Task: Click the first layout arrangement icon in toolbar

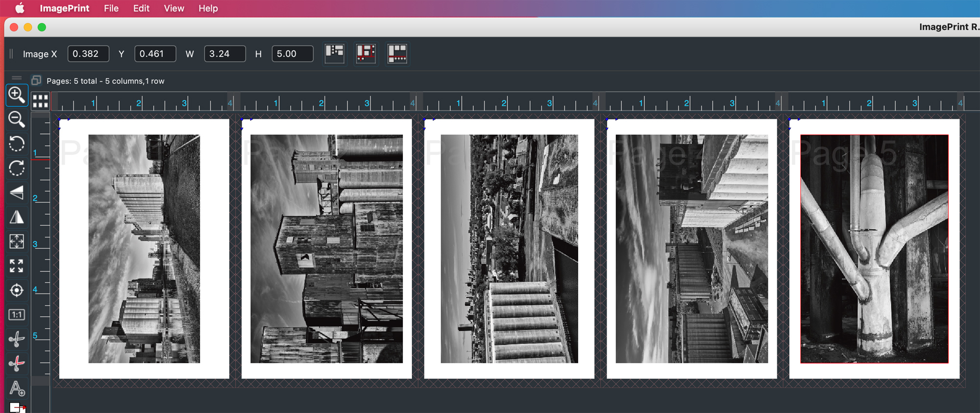Action: click(335, 53)
